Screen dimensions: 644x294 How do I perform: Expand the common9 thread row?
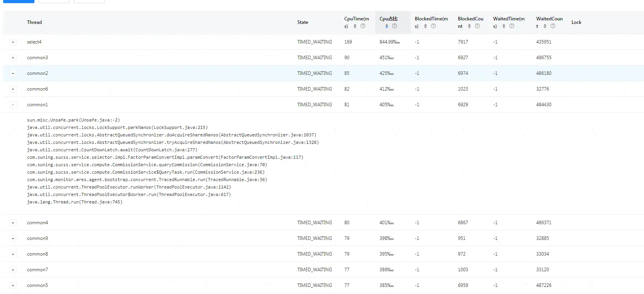click(x=13, y=238)
